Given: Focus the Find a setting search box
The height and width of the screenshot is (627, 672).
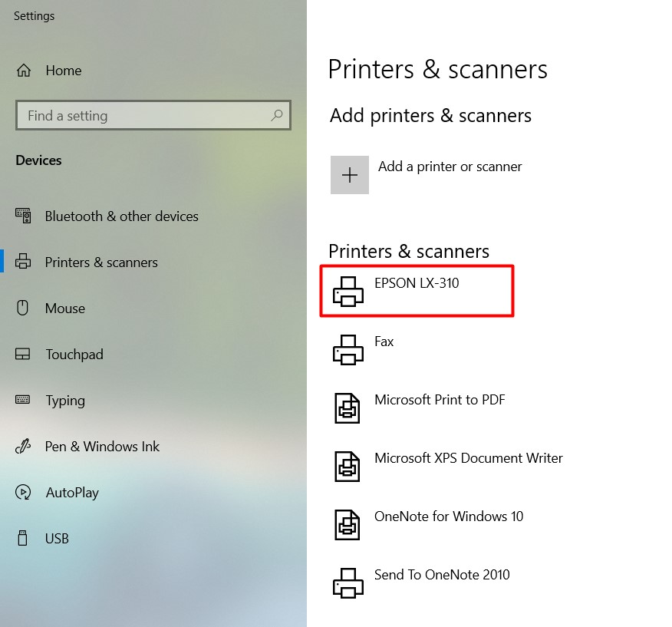Looking at the screenshot, I should click(153, 115).
